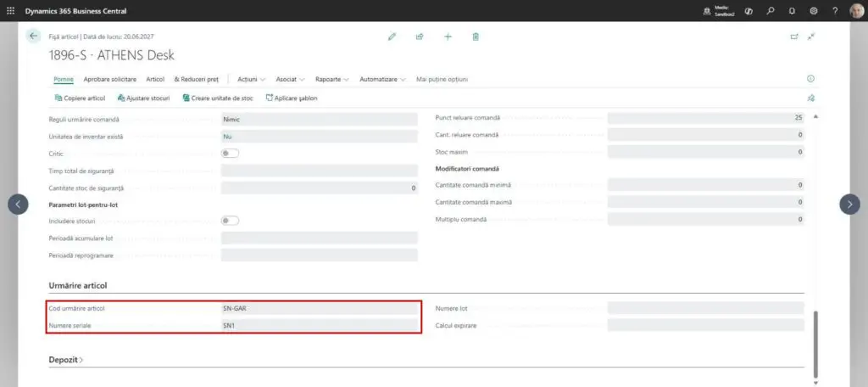Image resolution: width=868 pixels, height=387 pixels.
Task: Click Perioadă reprogramare field
Action: point(320,255)
